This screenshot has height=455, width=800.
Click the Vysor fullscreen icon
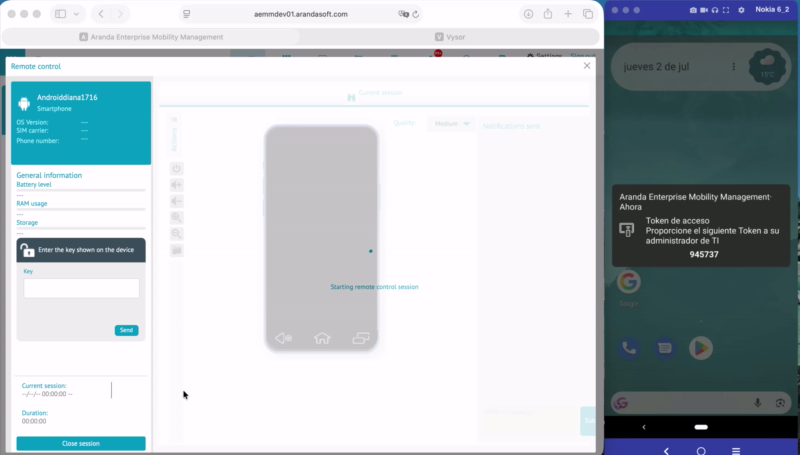coord(726,10)
